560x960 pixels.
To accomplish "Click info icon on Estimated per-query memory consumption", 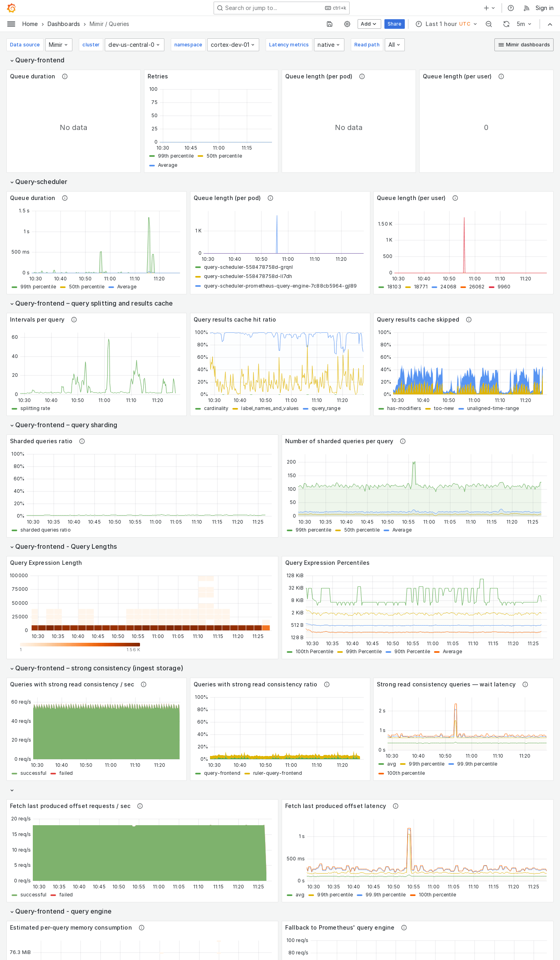I will (x=142, y=928).
